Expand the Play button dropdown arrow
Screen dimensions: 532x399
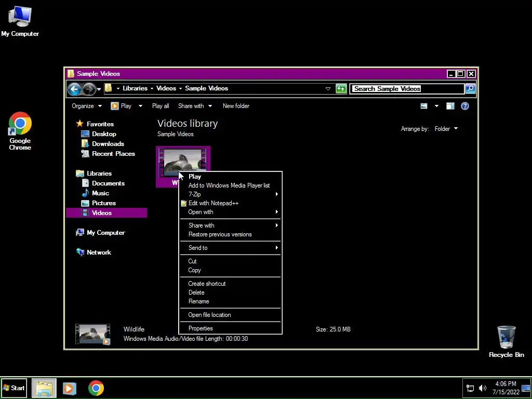(140, 106)
